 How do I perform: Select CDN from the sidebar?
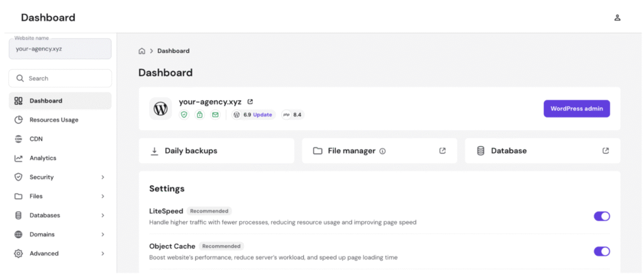click(36, 139)
